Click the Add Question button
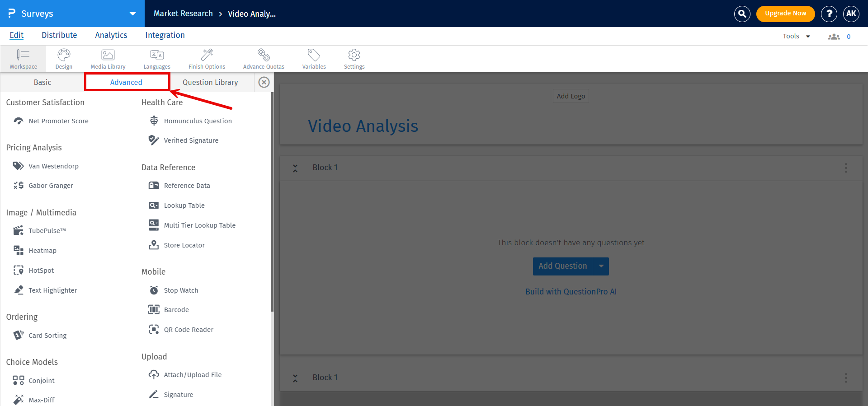Image resolution: width=868 pixels, height=406 pixels. tap(563, 266)
